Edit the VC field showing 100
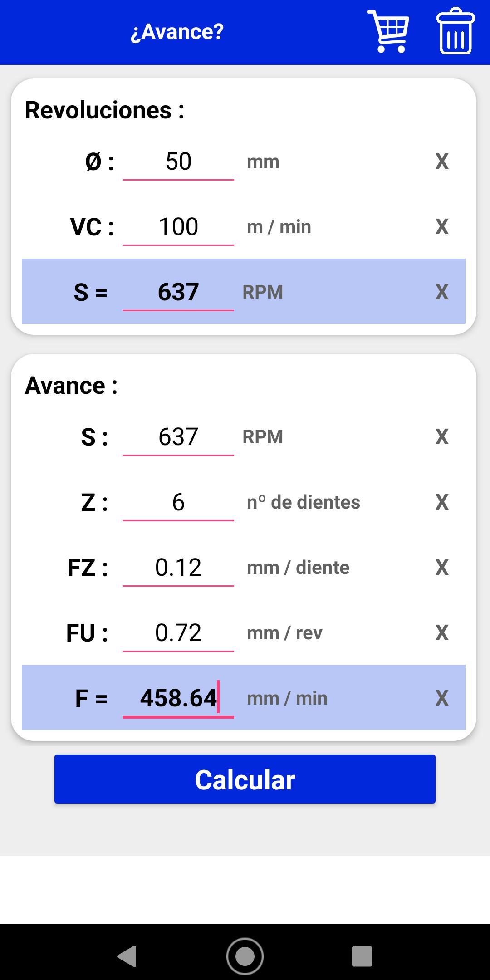Viewport: 490px width, 980px height. click(178, 227)
